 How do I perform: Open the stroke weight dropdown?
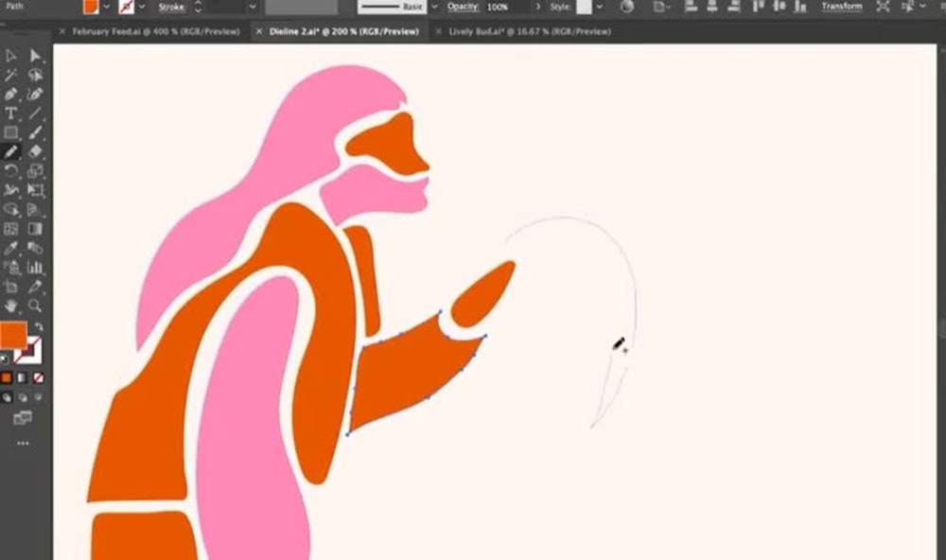[x=253, y=7]
